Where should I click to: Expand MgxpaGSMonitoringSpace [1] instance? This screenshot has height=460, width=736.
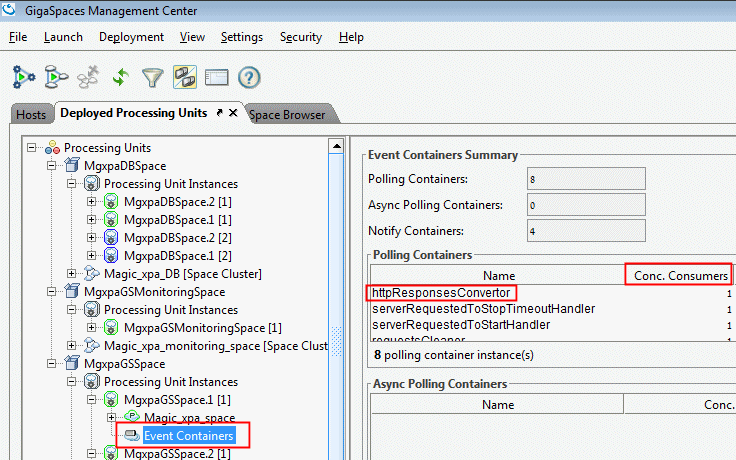(91, 327)
